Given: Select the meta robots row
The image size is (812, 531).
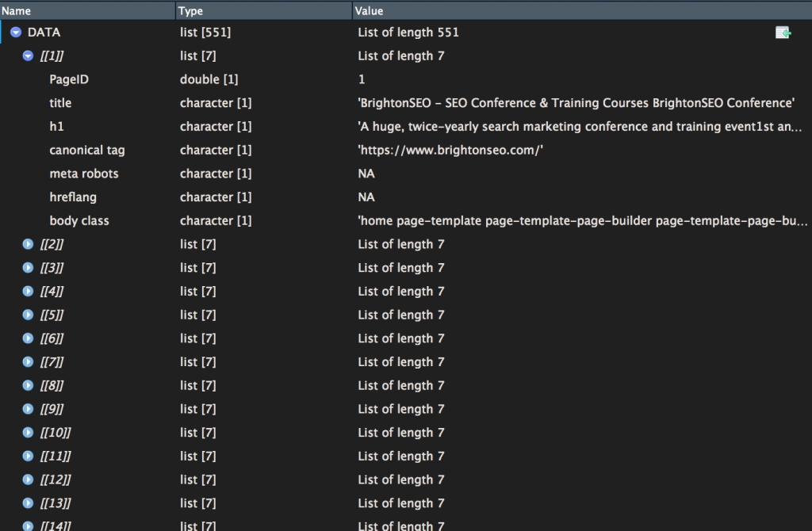Looking at the screenshot, I should click(83, 174).
